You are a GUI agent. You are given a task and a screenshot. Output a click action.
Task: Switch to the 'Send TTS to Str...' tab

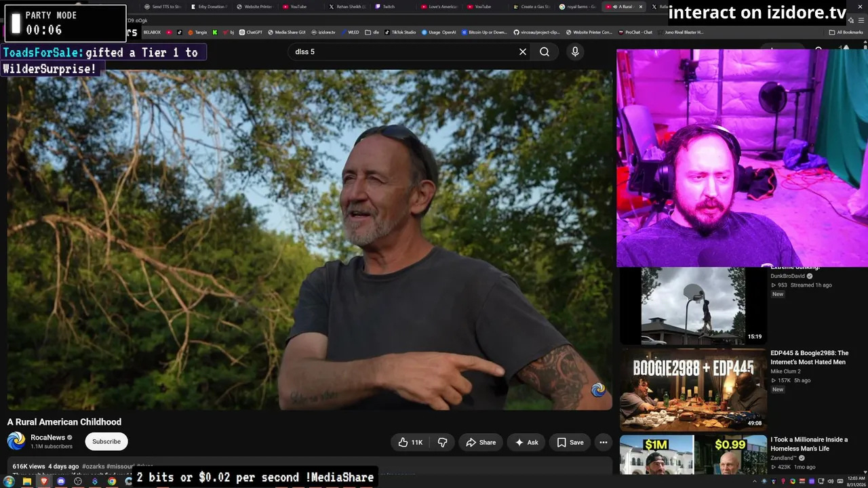pos(162,7)
